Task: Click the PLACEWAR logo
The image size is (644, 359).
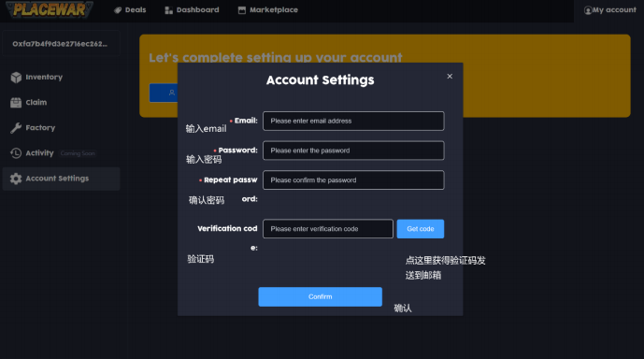Action: click(49, 9)
